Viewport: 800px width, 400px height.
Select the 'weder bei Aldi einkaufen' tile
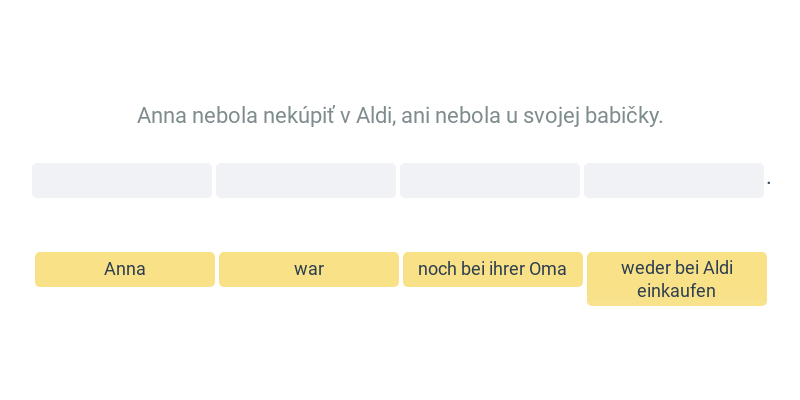(x=677, y=279)
